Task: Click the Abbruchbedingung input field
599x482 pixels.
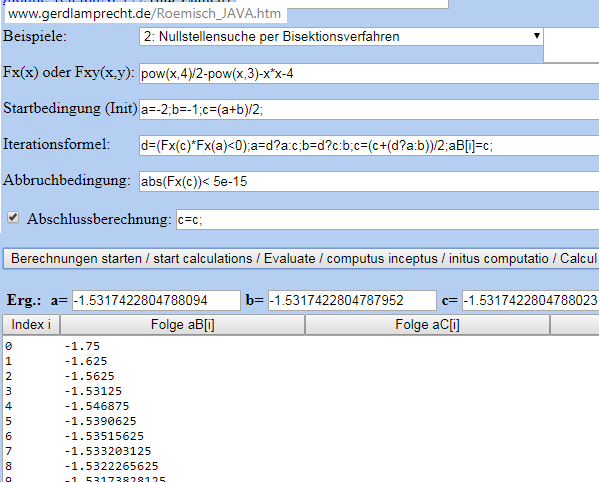Action: point(369,181)
